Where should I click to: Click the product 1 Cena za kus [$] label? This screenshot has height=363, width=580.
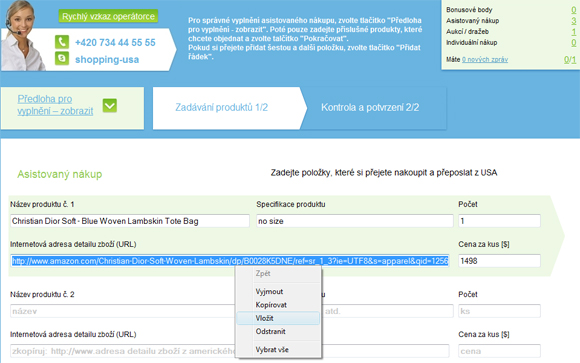pos(484,244)
